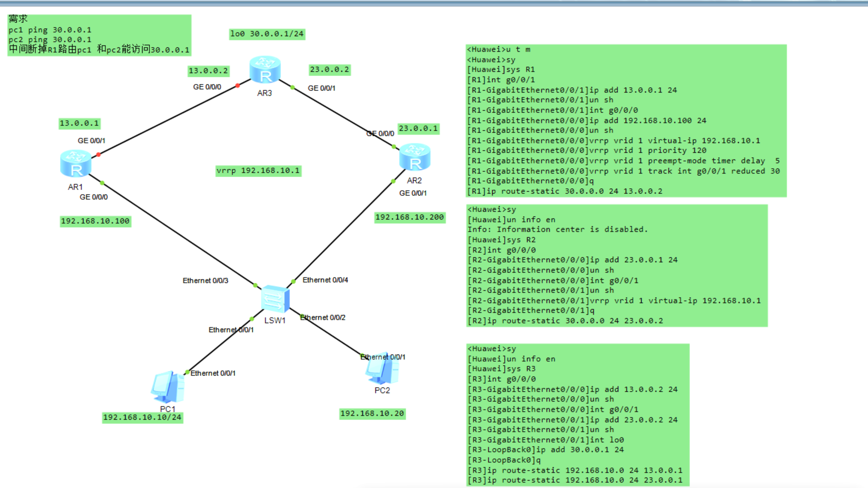Select the AR2 router icon
Viewport: 868px width, 488px height.
415,157
